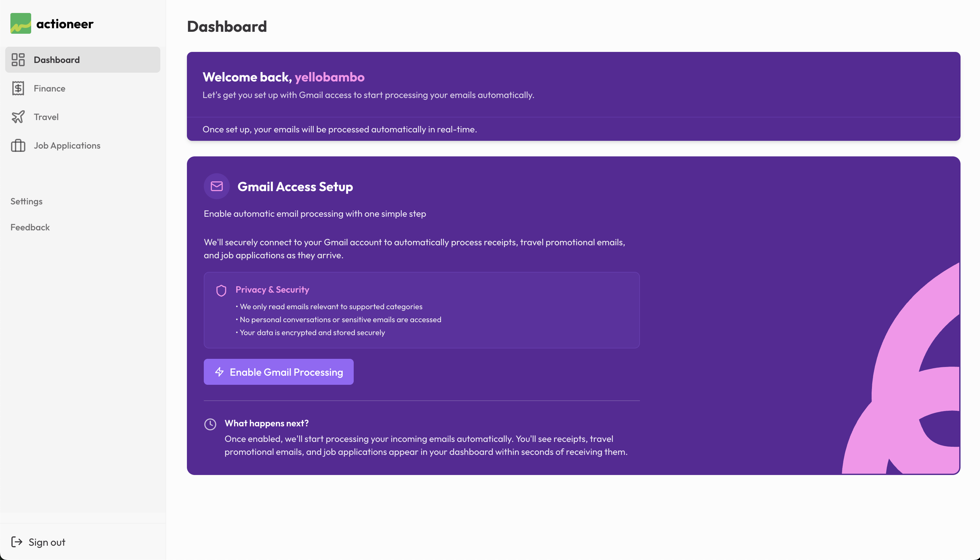
Task: Click the Job Applications briefcase icon
Action: 18,146
